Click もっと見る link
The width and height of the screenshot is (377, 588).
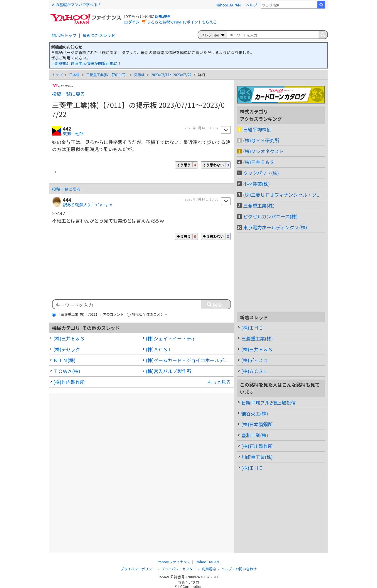[219, 382]
